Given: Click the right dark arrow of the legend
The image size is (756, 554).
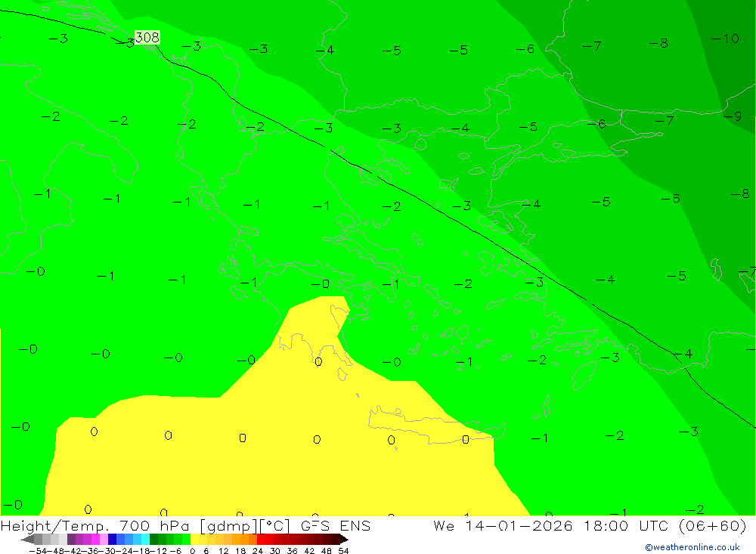Looking at the screenshot, I should [x=344, y=540].
